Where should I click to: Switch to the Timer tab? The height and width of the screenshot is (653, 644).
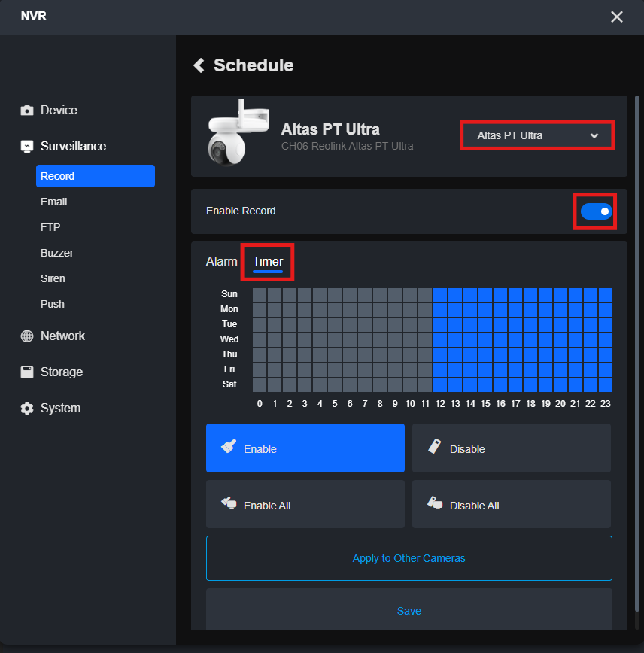coord(268,262)
